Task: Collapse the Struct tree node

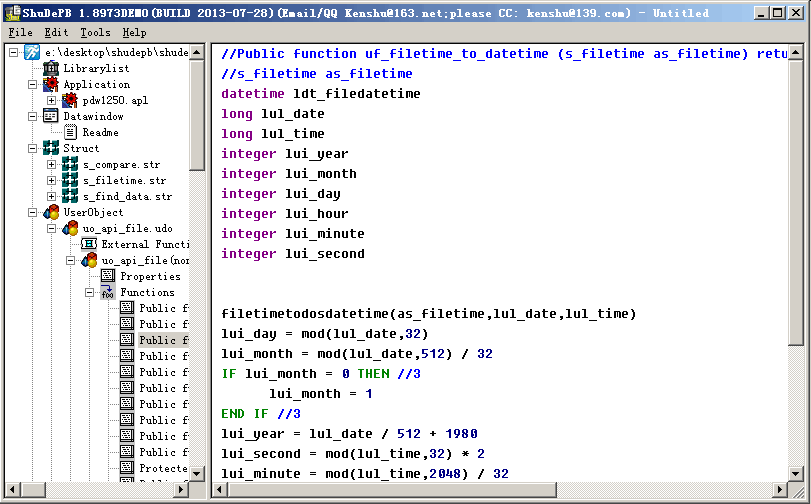Action: pyautogui.click(x=33, y=149)
